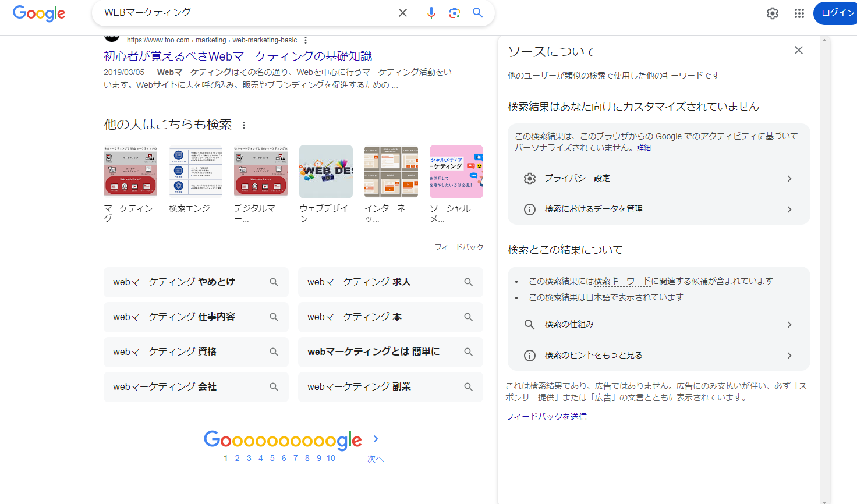
Task: Click search icon in webマーケティング 本 suggestion
Action: (468, 317)
